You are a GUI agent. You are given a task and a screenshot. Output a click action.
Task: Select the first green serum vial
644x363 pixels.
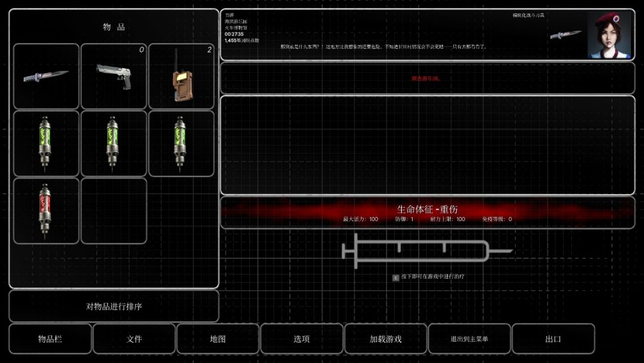pos(47,144)
